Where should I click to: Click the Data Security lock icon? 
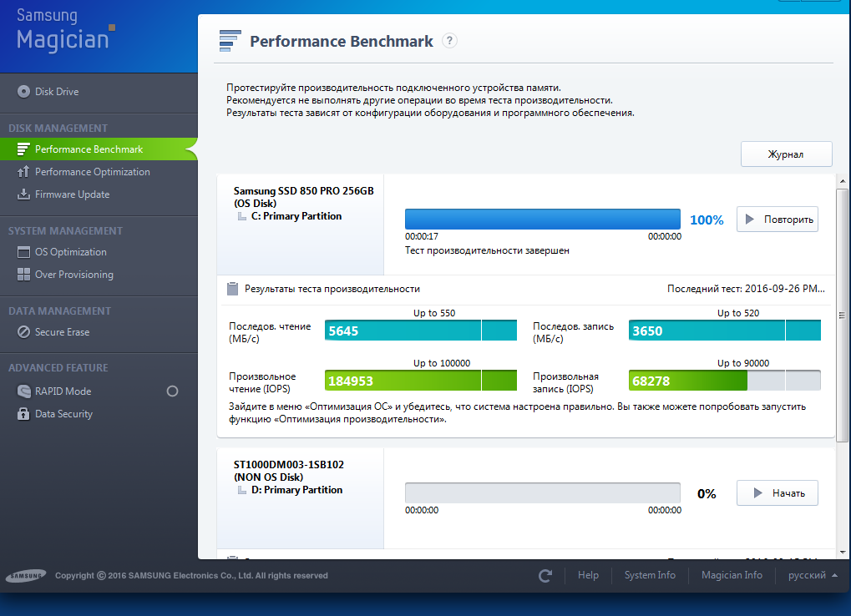[23, 414]
